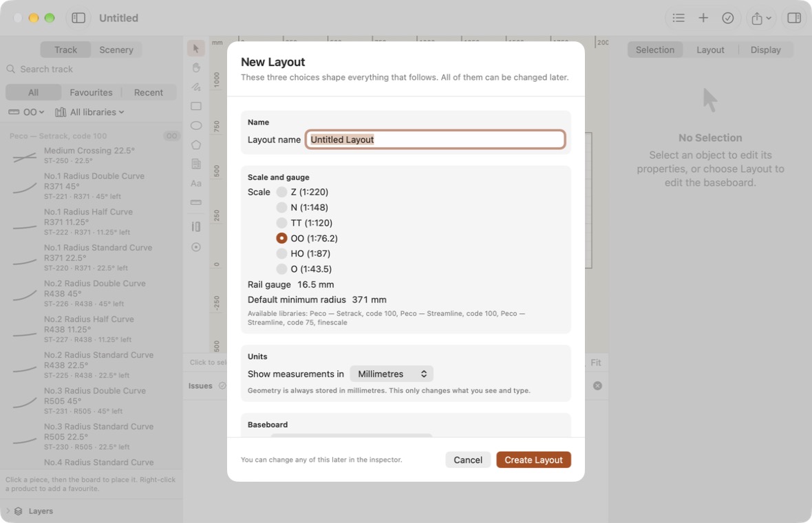Show the Recent track pieces

(x=149, y=93)
